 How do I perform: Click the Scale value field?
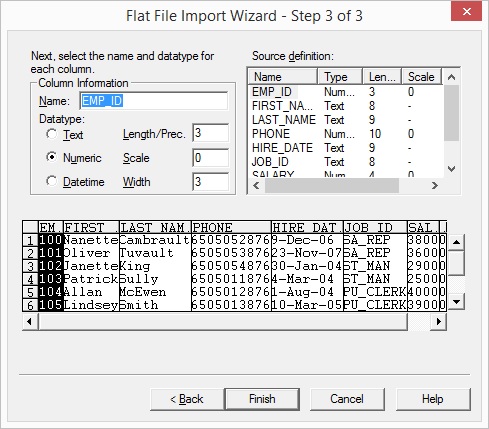210,158
